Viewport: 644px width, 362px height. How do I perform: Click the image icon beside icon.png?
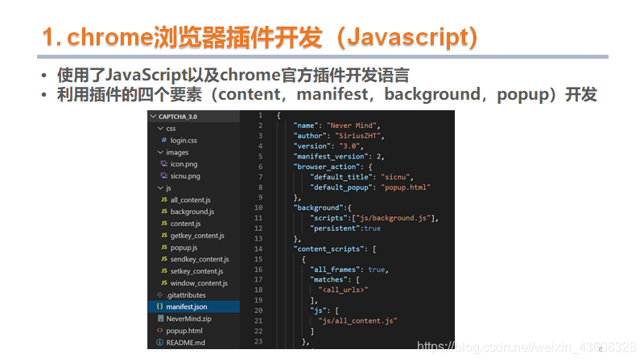pos(164,164)
